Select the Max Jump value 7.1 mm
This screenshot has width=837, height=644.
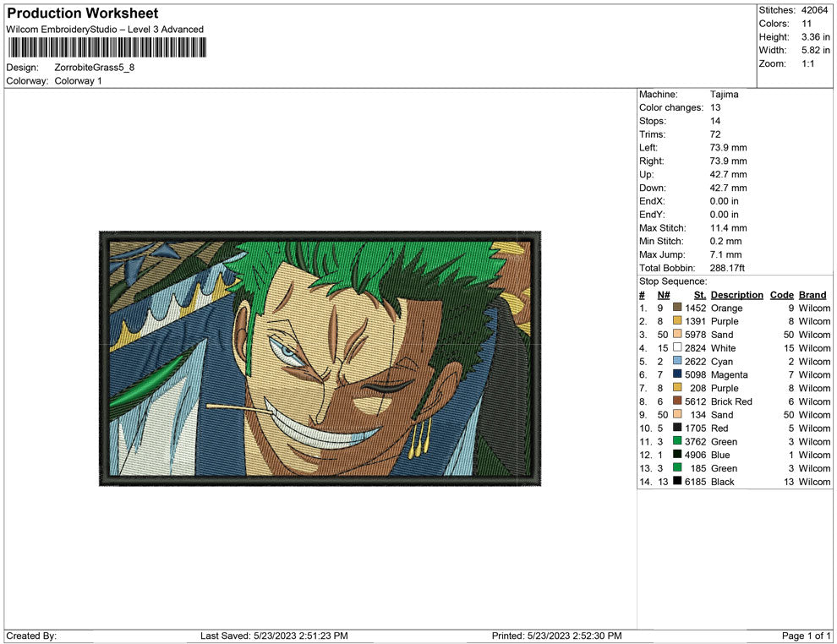point(725,254)
